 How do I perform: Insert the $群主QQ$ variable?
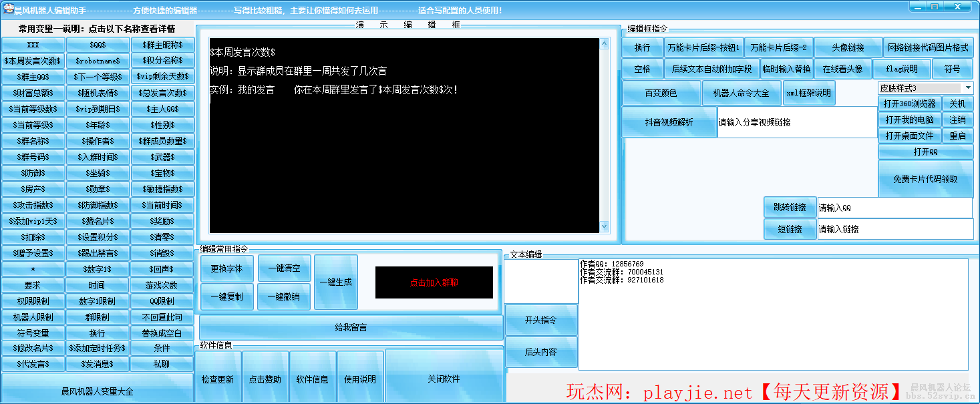[33, 76]
